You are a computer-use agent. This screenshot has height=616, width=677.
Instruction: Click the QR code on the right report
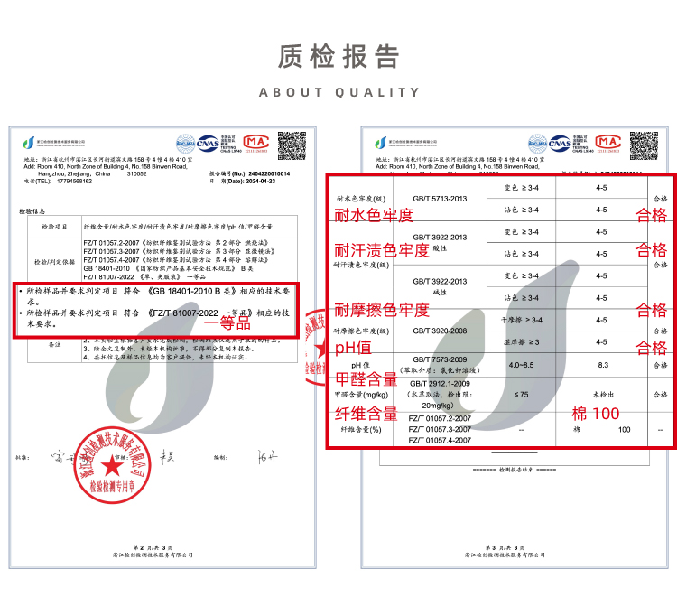coord(644,146)
